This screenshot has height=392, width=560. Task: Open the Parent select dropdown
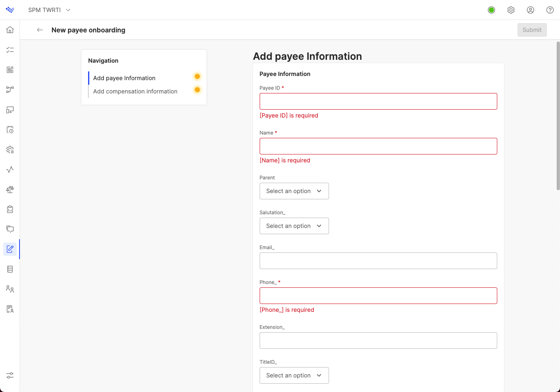294,191
